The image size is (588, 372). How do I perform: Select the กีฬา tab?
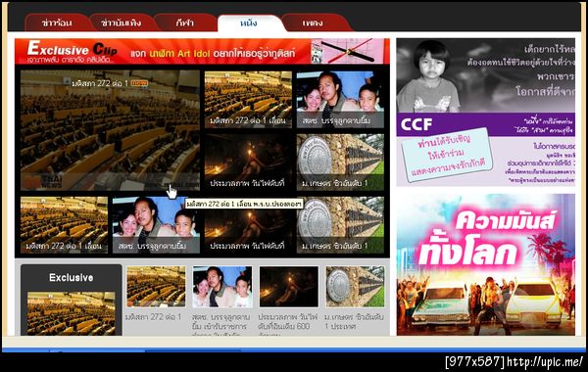click(185, 23)
